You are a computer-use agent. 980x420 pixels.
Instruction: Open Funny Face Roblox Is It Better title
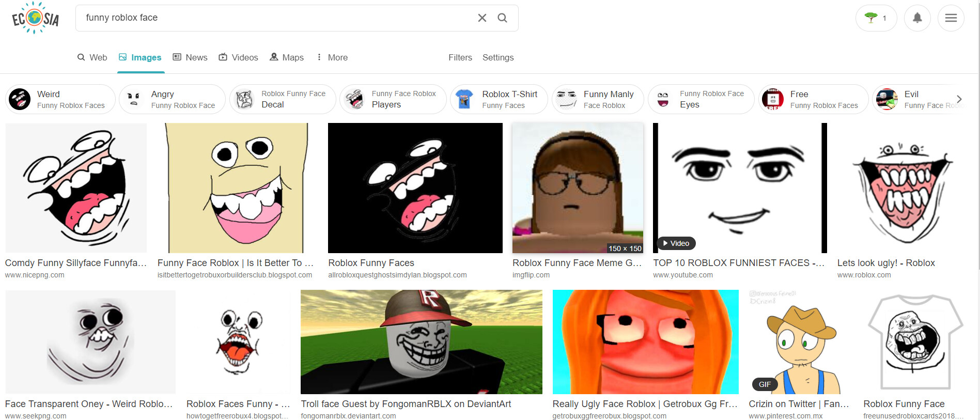[236, 263]
